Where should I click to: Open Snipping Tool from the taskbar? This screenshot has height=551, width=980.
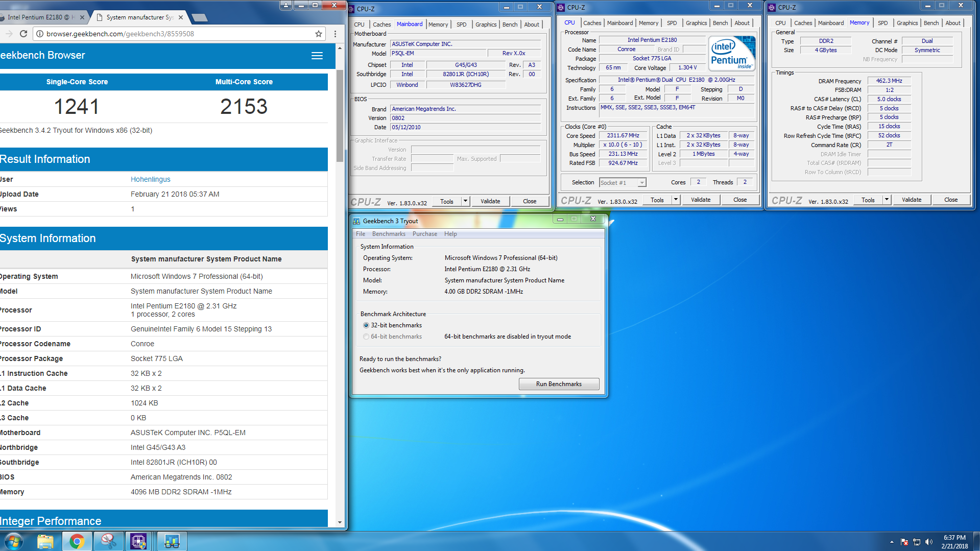(x=108, y=541)
